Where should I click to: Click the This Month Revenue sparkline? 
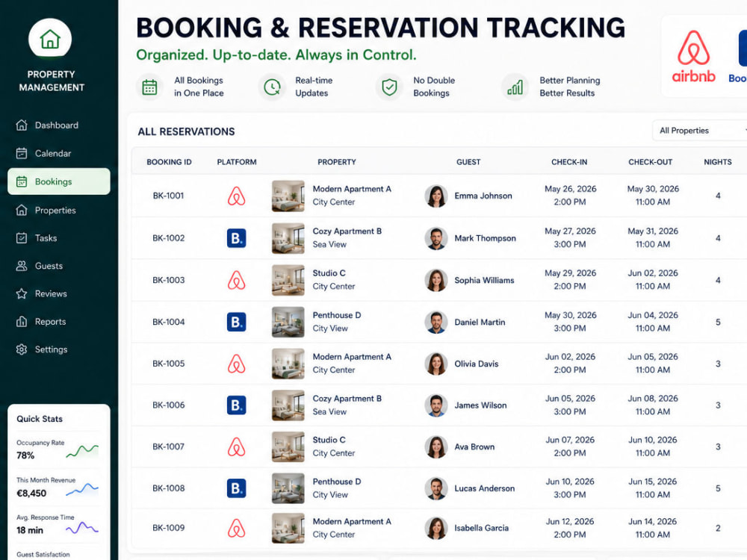click(82, 489)
